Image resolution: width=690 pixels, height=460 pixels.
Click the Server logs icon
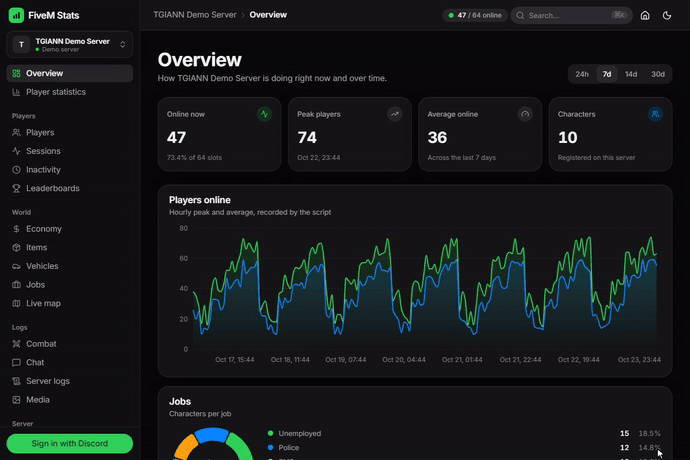[16, 381]
